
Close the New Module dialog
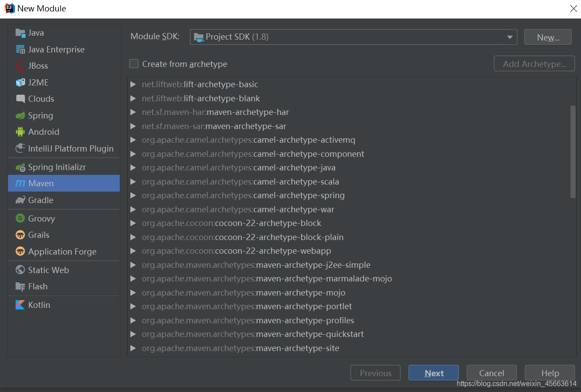tap(573, 8)
